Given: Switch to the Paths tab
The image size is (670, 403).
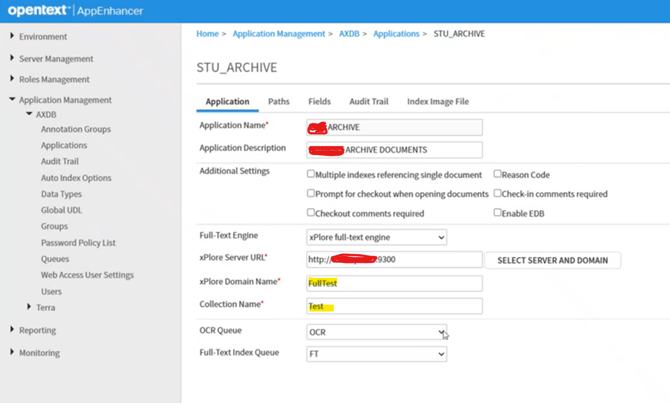Looking at the screenshot, I should [x=279, y=101].
